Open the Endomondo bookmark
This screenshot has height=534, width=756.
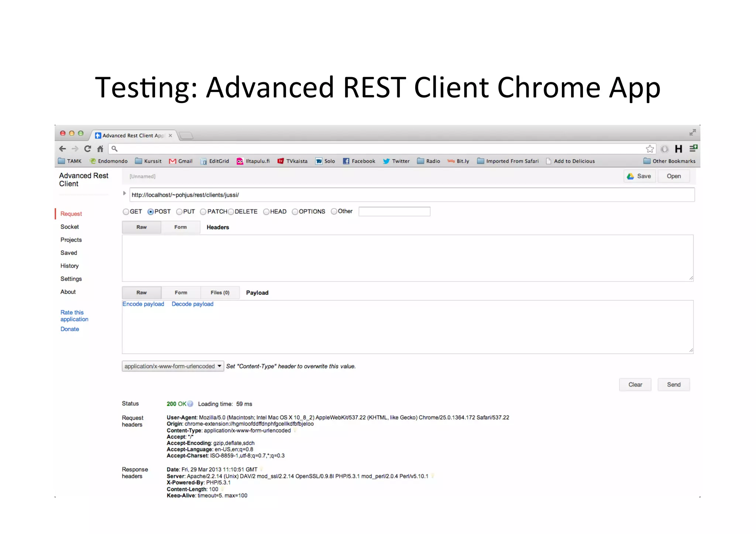click(109, 161)
